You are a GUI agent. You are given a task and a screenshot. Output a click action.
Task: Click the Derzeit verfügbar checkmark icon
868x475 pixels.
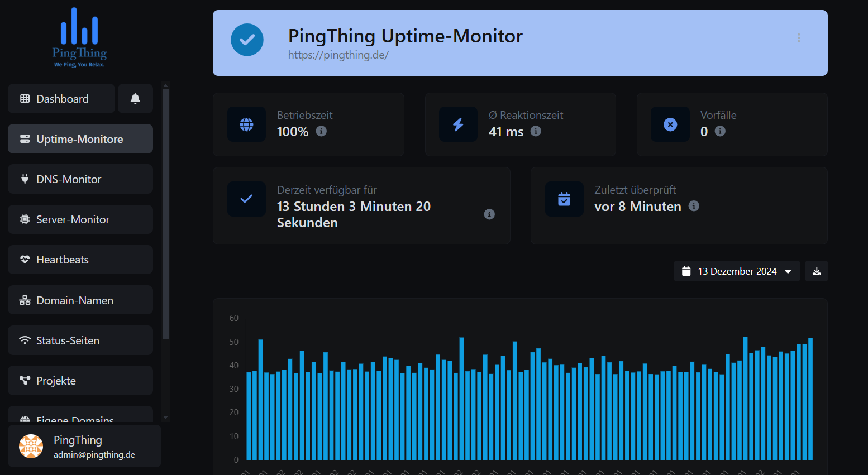click(x=246, y=199)
